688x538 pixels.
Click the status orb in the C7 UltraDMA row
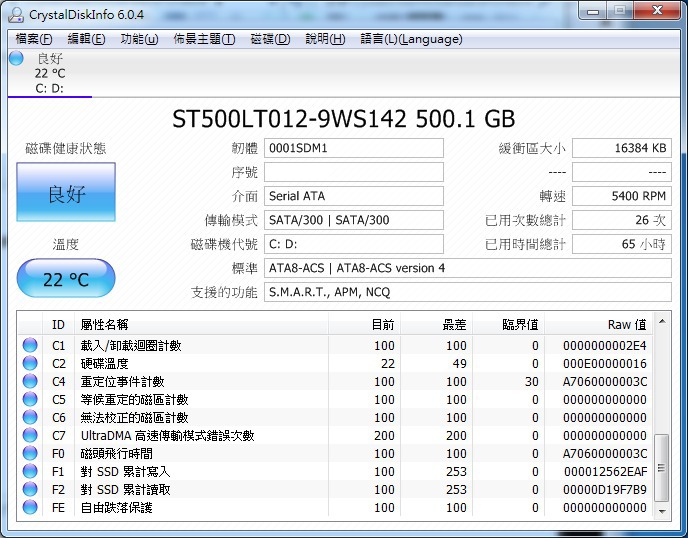(30, 436)
